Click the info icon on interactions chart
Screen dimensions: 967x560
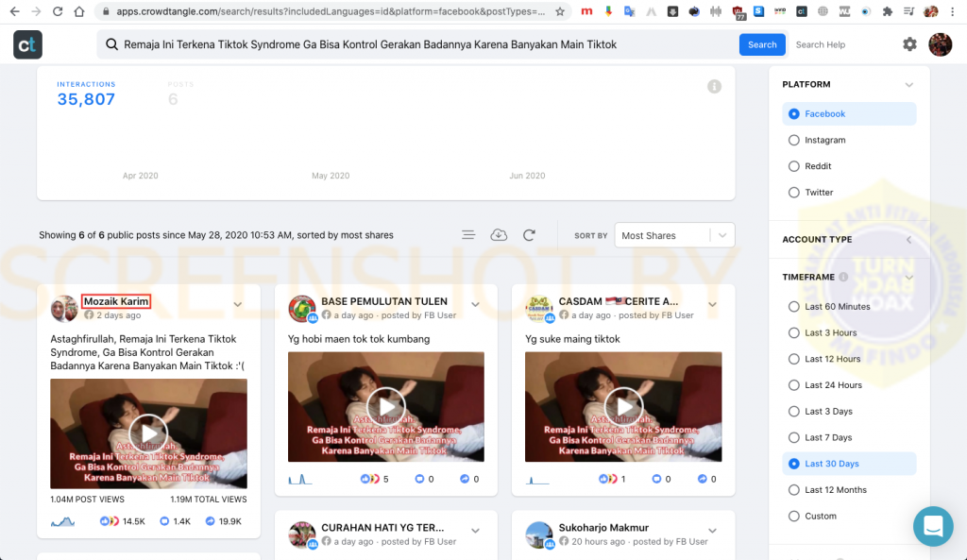click(714, 86)
